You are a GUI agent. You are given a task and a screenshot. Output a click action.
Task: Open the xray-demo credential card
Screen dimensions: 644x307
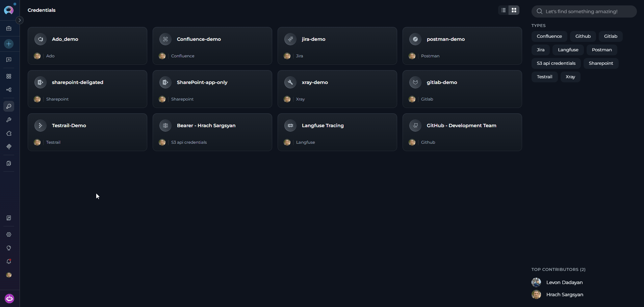(337, 89)
